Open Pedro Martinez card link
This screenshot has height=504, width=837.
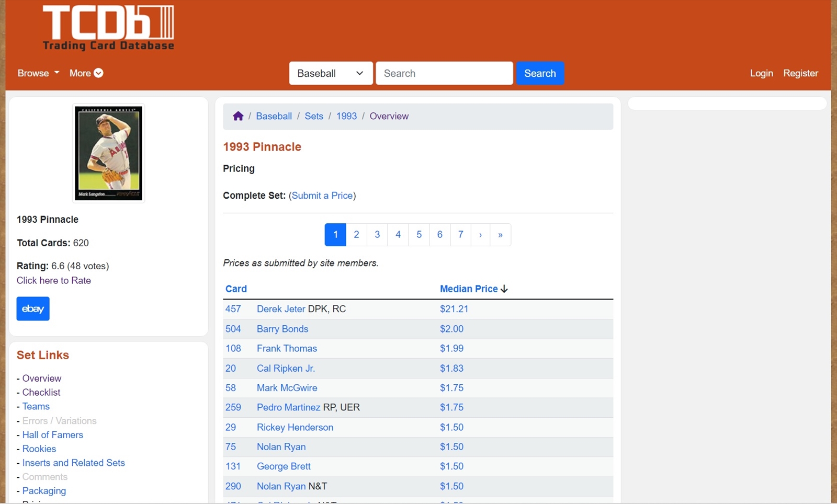pyautogui.click(x=288, y=407)
